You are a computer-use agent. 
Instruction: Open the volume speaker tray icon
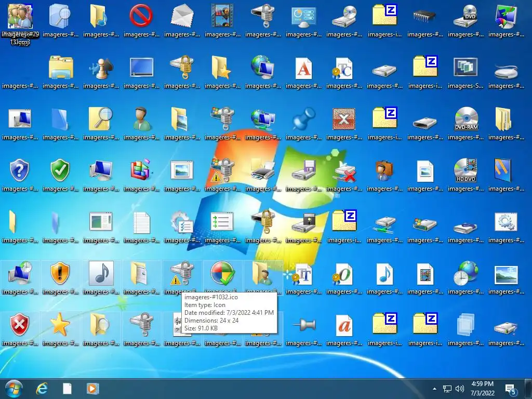(459, 389)
